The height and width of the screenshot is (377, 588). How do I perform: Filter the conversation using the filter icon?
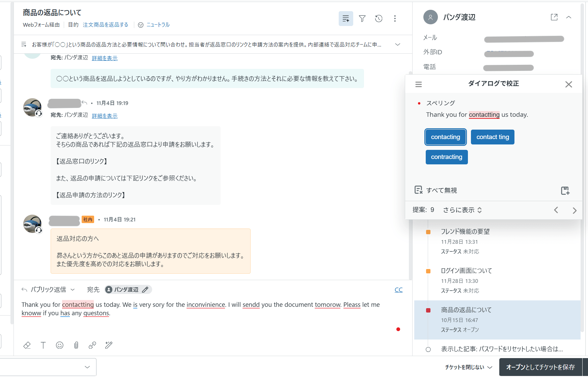coord(362,19)
